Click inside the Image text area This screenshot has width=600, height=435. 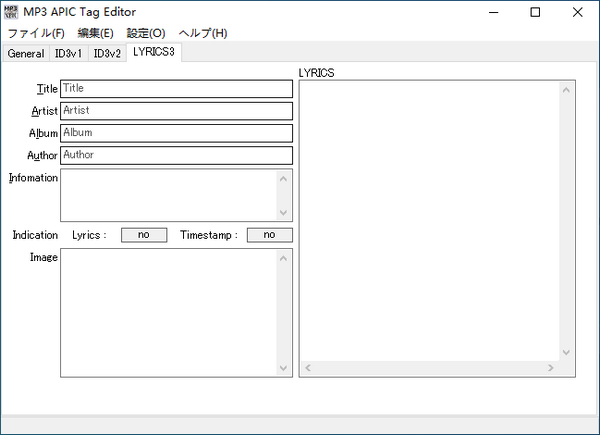click(168, 312)
